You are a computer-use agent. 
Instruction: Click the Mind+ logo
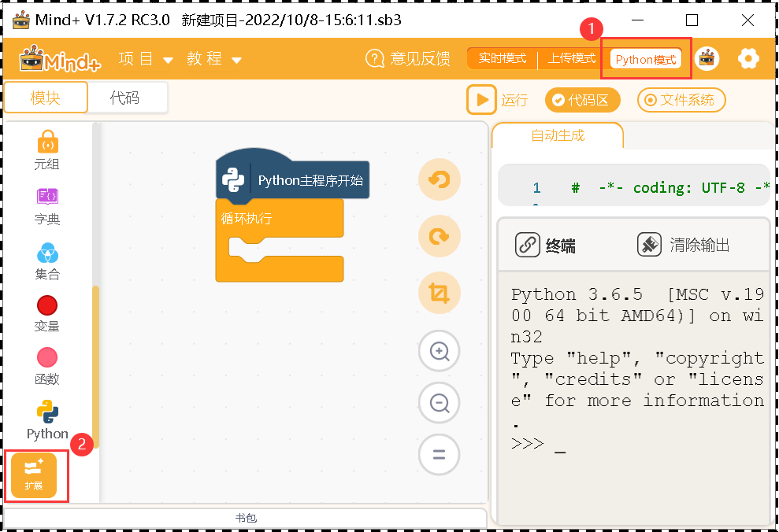60,60
